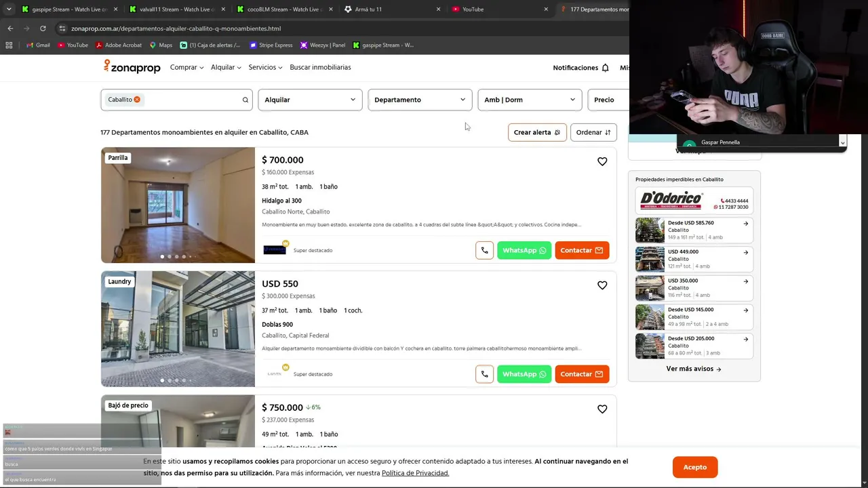Screen dimensions: 868x488
Task: Open the Política de Privacidad link
Action: (x=415, y=473)
